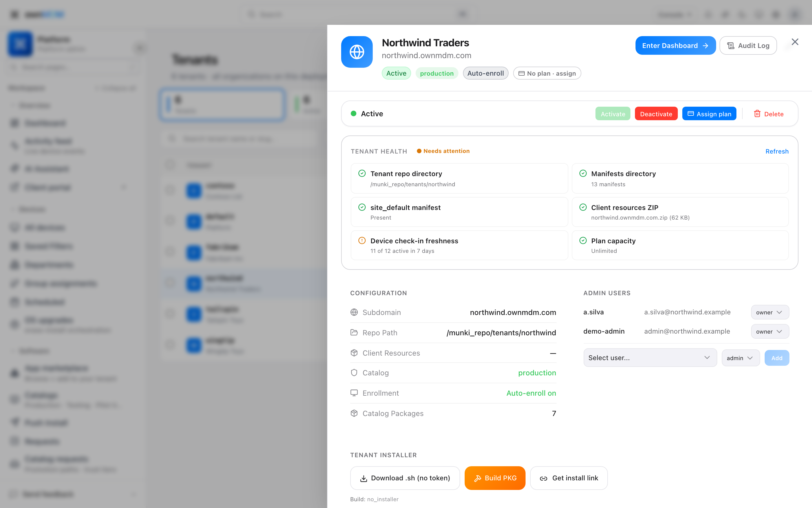812x508 pixels.
Task: Open the tenant dashboard with Enter Dashboard
Action: 676,45
